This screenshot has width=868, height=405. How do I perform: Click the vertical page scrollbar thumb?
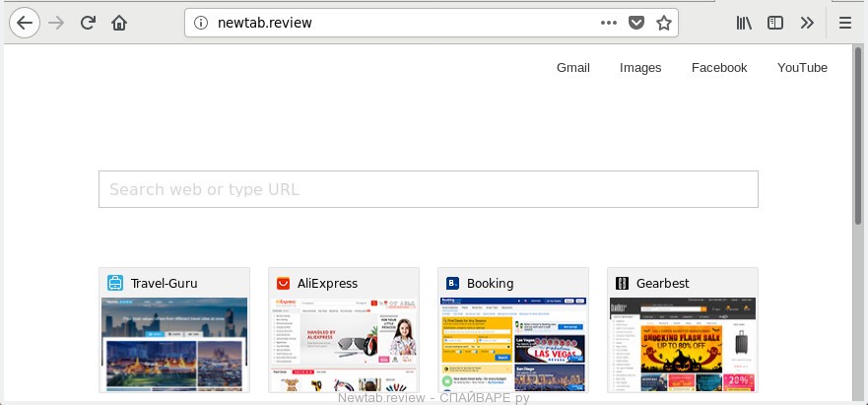[x=858, y=136]
